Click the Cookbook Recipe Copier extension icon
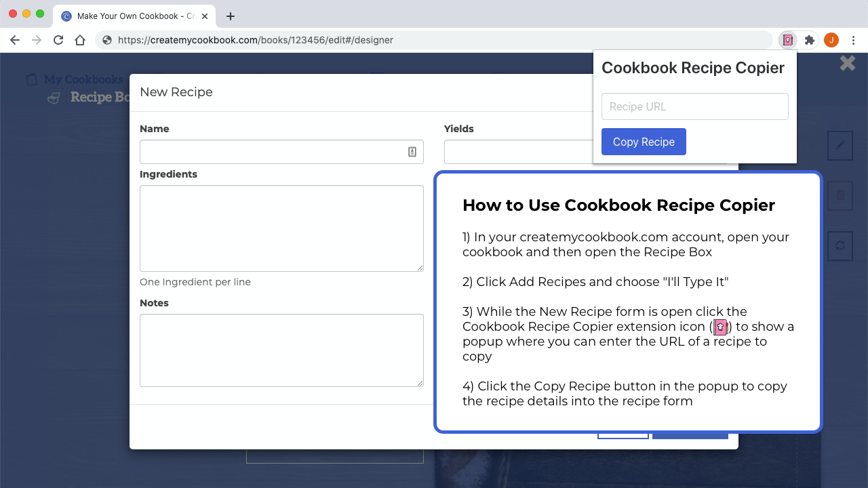The height and width of the screenshot is (488, 868). [x=787, y=39]
